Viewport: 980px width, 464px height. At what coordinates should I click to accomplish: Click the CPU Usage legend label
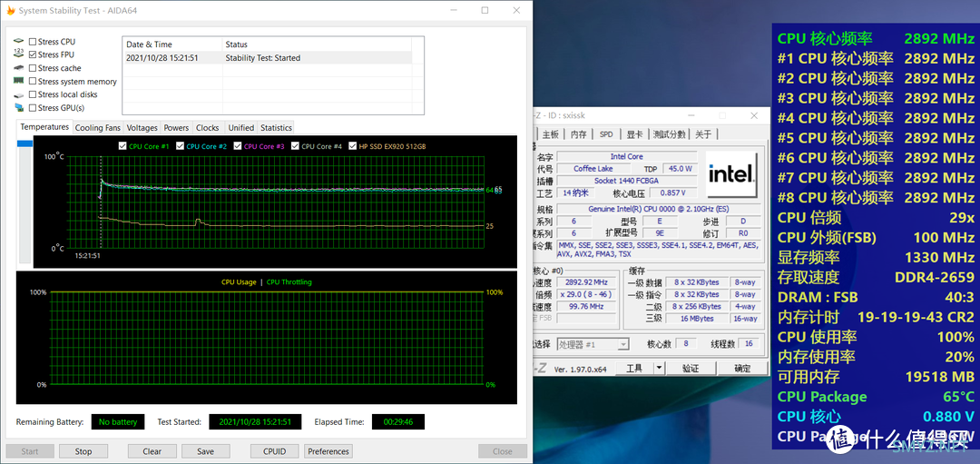coord(239,282)
